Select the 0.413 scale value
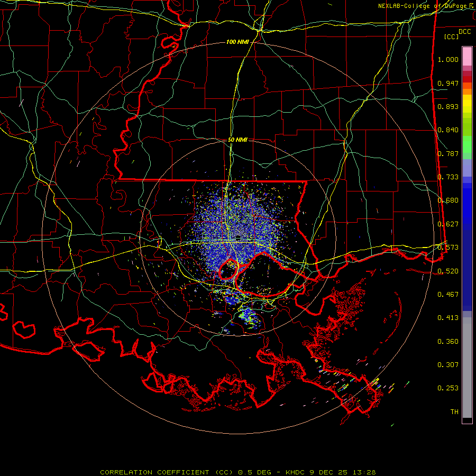The image size is (476, 476). click(x=448, y=318)
